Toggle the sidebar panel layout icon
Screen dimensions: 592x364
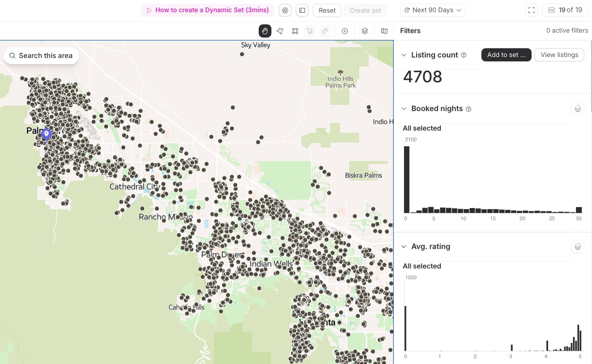tap(302, 10)
